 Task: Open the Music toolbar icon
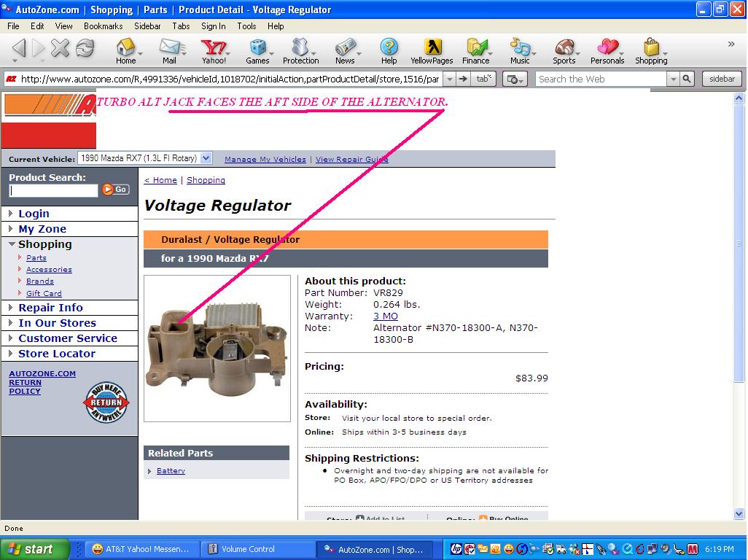pos(519,49)
